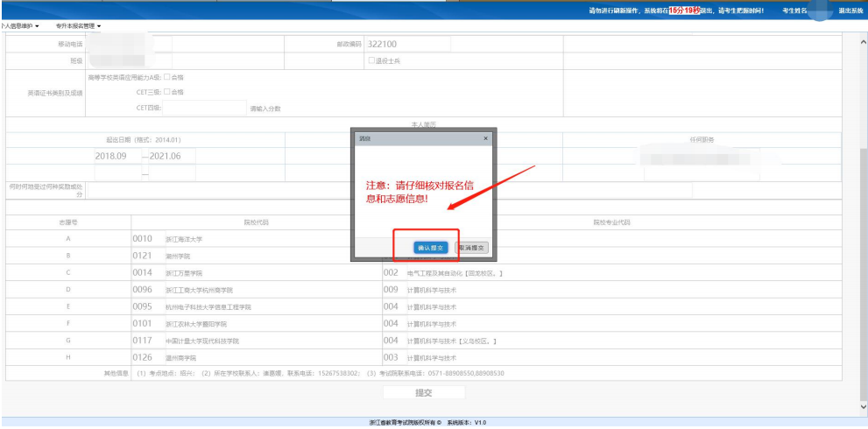Click scrollbar up arrow at top right

(x=863, y=38)
